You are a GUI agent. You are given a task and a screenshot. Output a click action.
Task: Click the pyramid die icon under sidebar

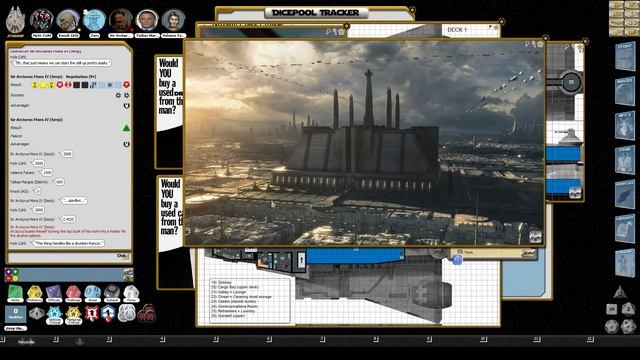(620, 292)
